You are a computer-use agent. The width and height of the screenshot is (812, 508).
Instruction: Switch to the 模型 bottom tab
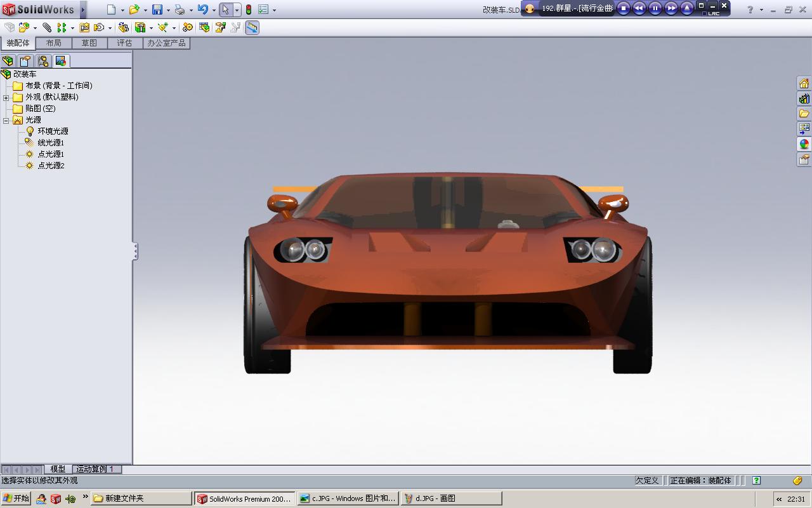coord(58,469)
